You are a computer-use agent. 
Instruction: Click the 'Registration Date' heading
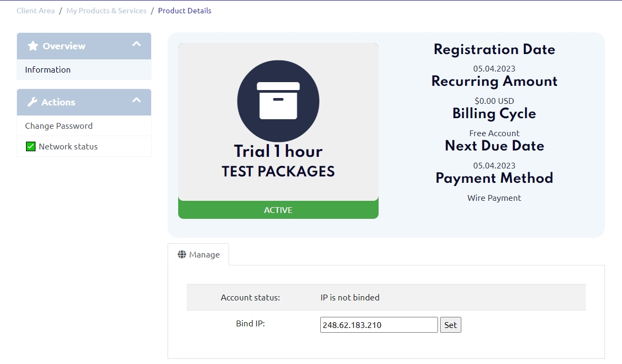click(x=494, y=49)
